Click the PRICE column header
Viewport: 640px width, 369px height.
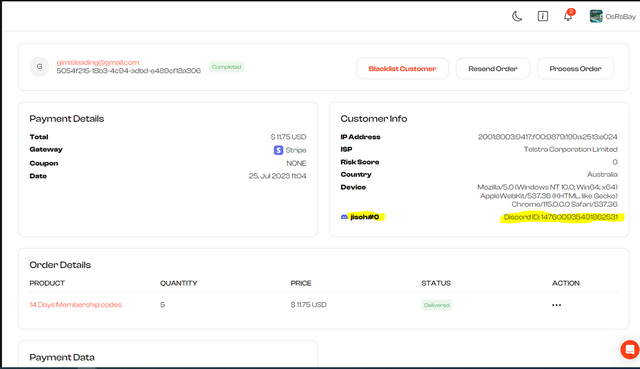[301, 283]
